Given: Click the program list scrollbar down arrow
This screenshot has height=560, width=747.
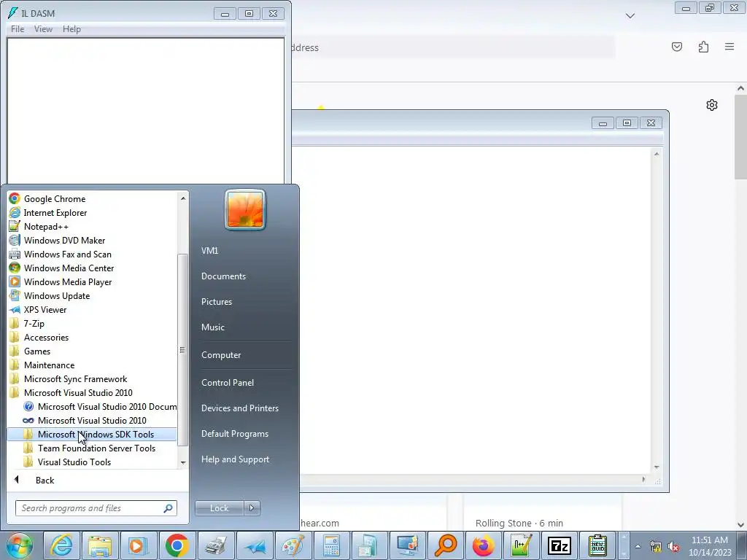Looking at the screenshot, I should pyautogui.click(x=182, y=463).
